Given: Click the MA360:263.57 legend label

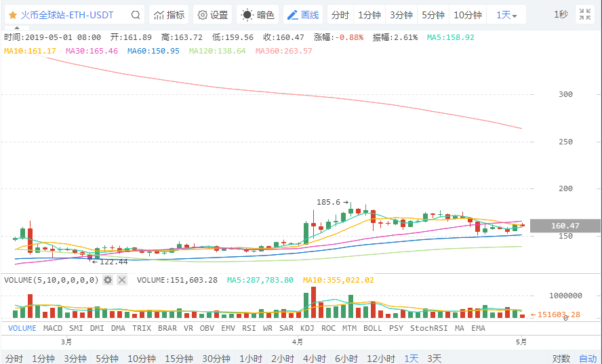Looking at the screenshot, I should (x=284, y=51).
